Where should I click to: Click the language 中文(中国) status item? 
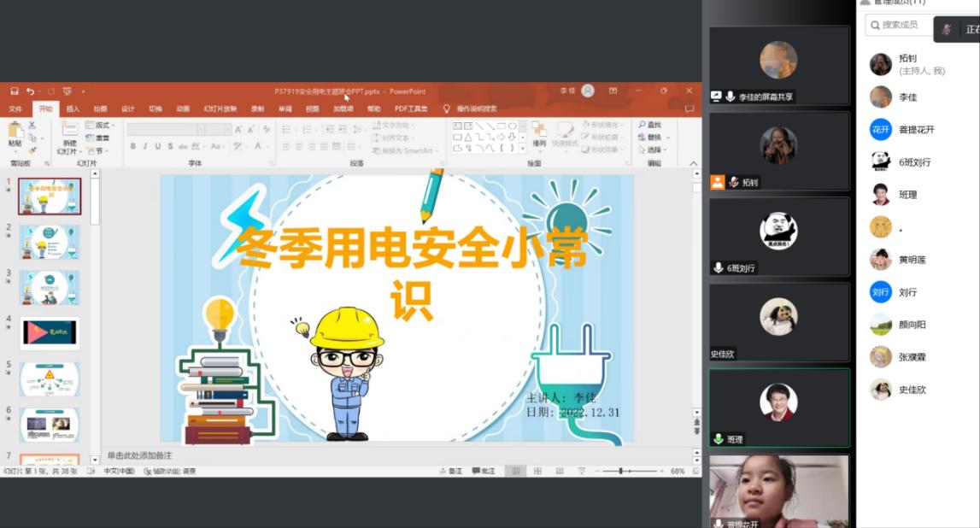pos(119,471)
